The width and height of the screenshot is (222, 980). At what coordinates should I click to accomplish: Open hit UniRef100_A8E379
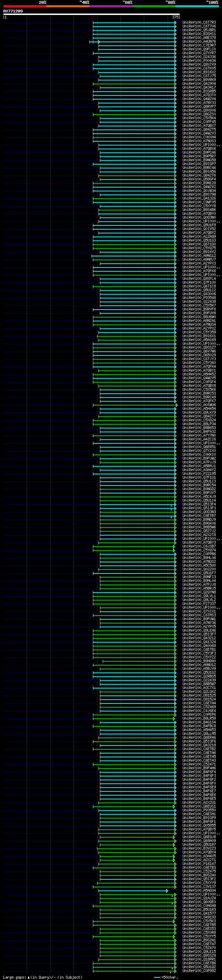pyautogui.click(x=199, y=38)
